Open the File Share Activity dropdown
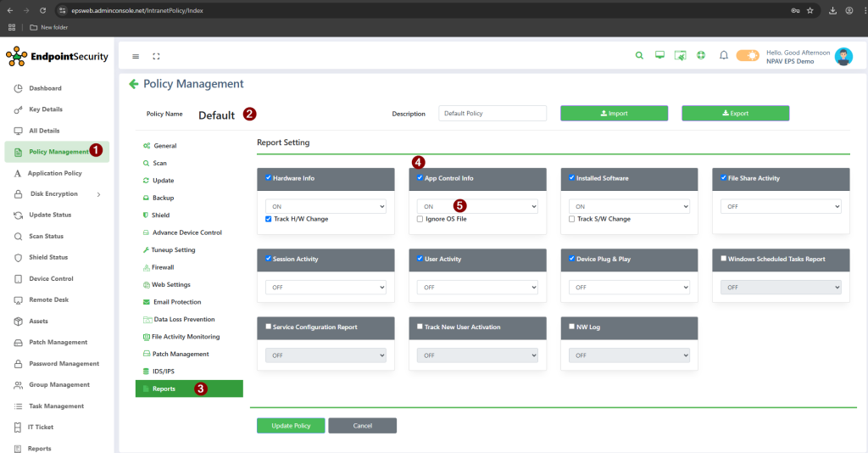 point(780,206)
